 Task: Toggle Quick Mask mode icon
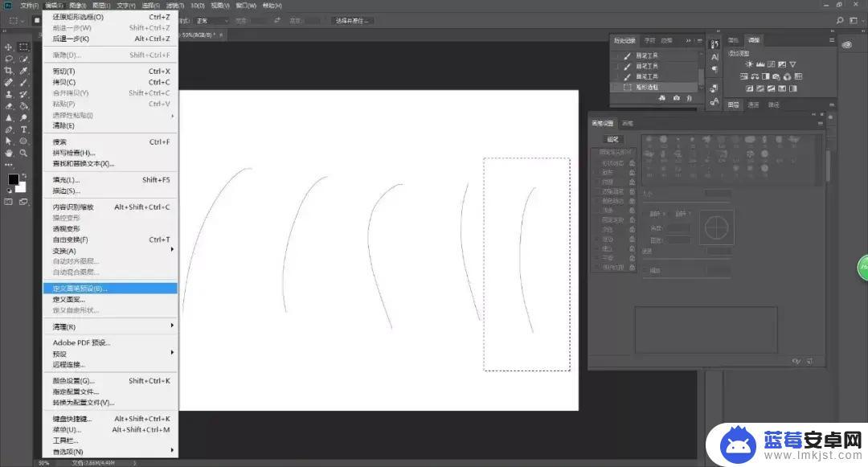tap(9, 202)
